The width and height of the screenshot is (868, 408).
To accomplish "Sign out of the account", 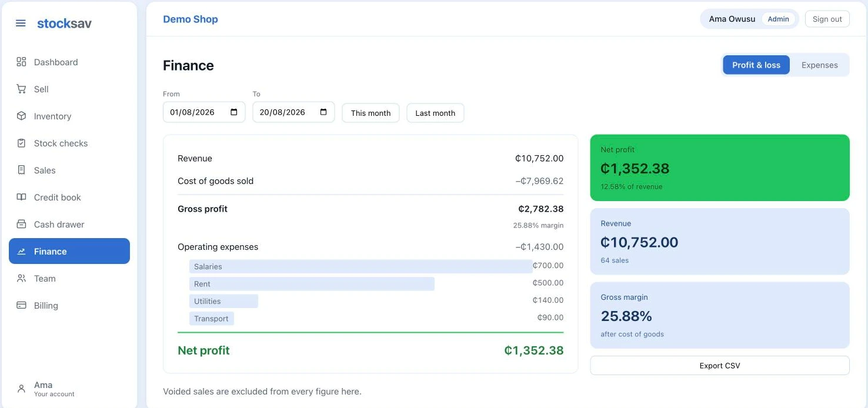I will [827, 19].
